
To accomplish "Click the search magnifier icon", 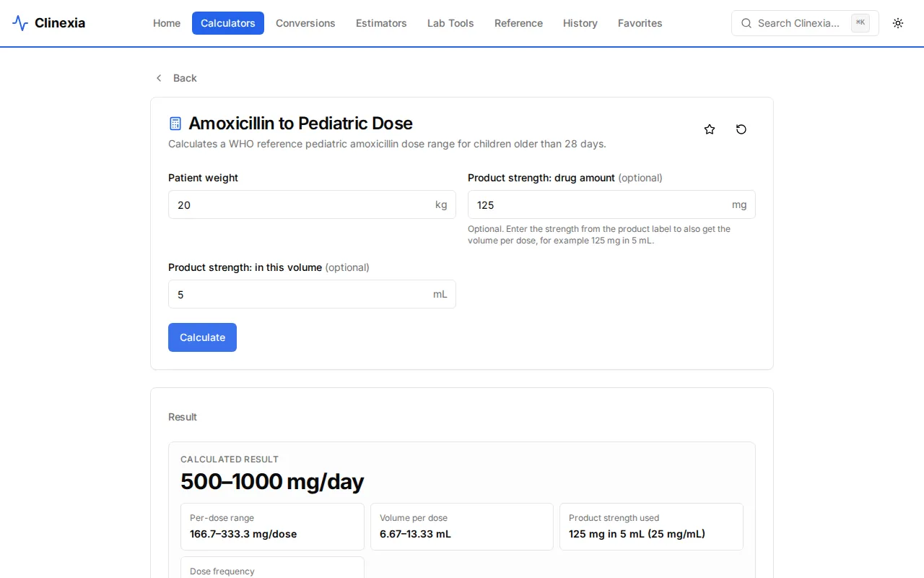I will click(746, 23).
